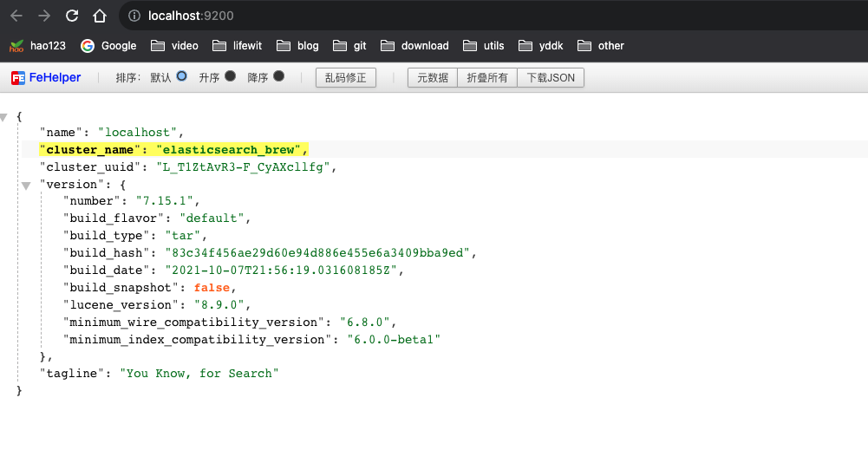Click the "localhost" value
Screen dimensions: 868x476
coord(137,133)
